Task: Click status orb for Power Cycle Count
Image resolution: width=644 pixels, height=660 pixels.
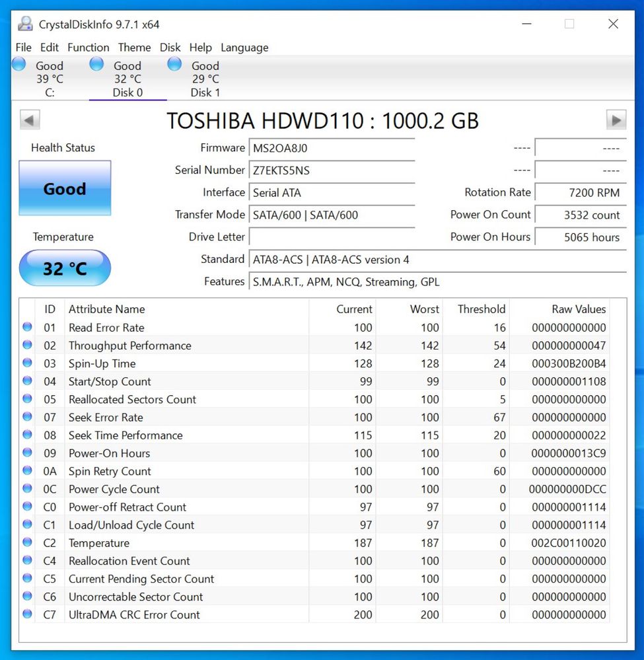Action: pos(27,488)
